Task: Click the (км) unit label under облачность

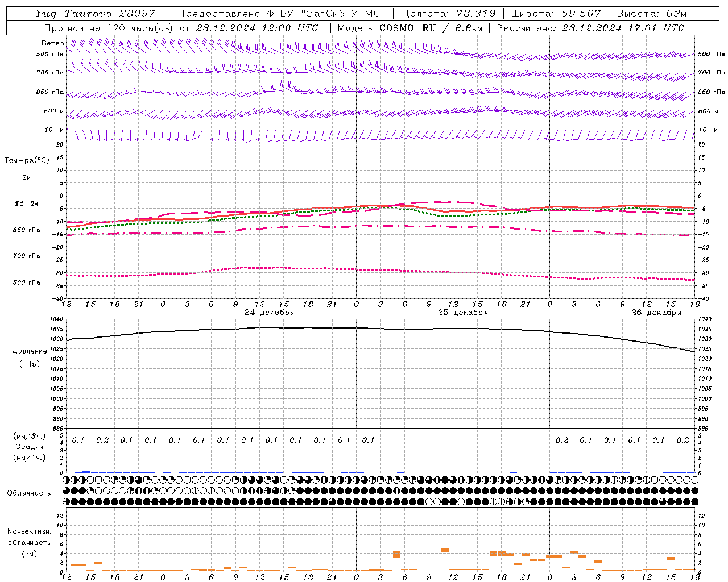Action: tap(29, 554)
